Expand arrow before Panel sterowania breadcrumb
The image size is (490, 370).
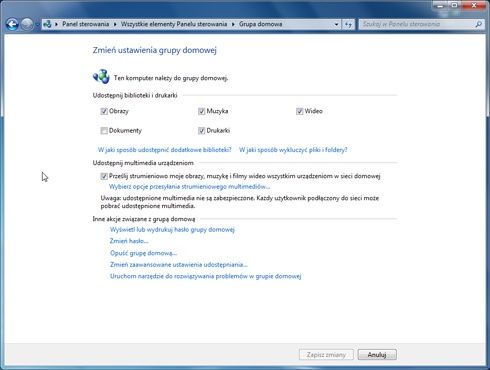tap(56, 24)
